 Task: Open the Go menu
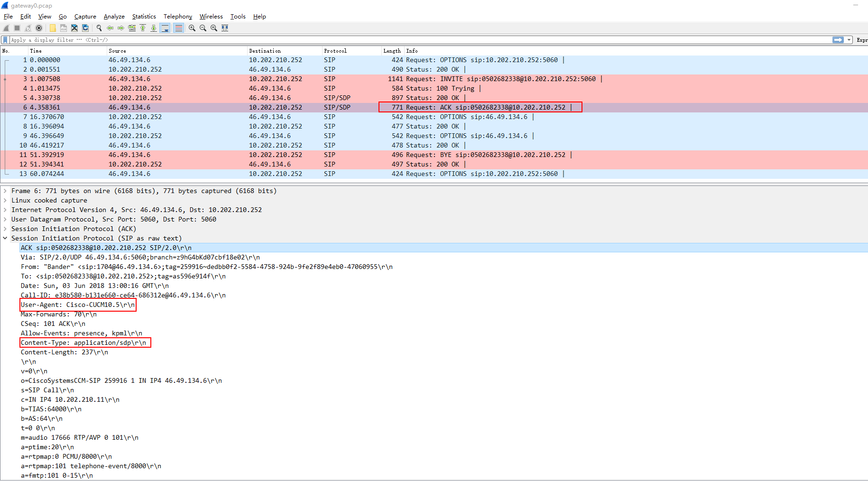coord(63,16)
